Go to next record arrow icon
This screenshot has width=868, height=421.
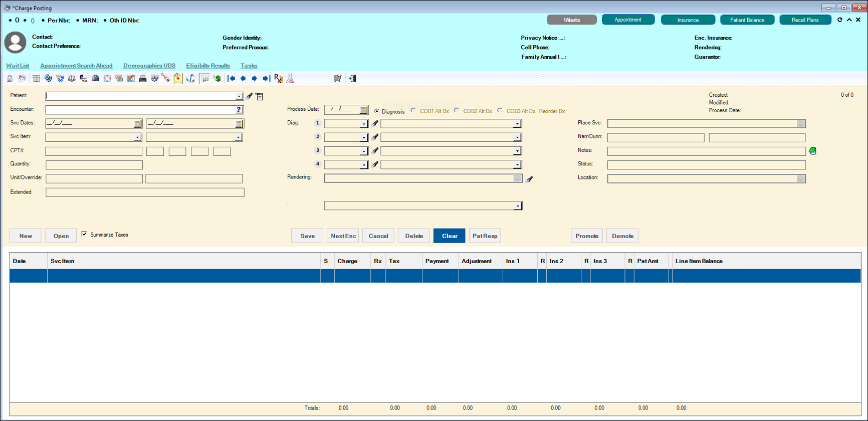(x=255, y=78)
